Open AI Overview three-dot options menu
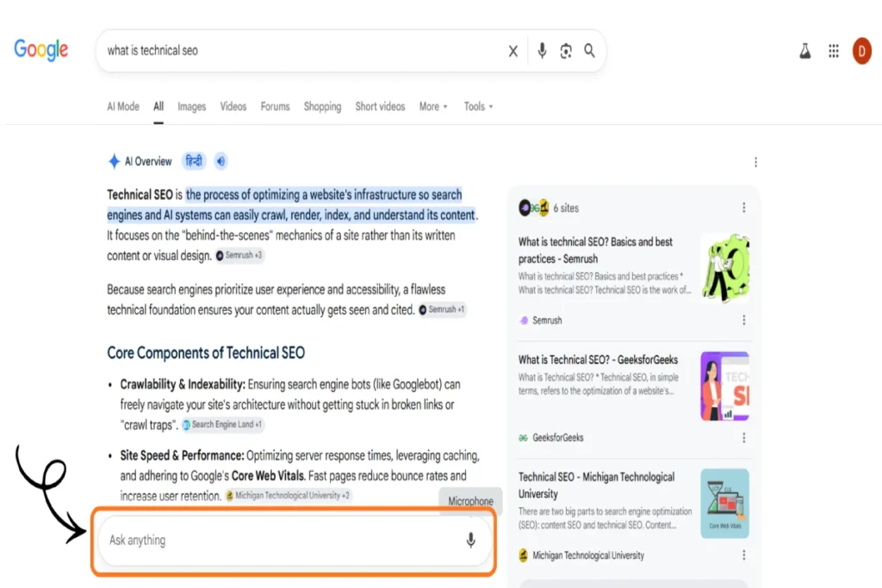This screenshot has height=588, width=882. pos(755,162)
